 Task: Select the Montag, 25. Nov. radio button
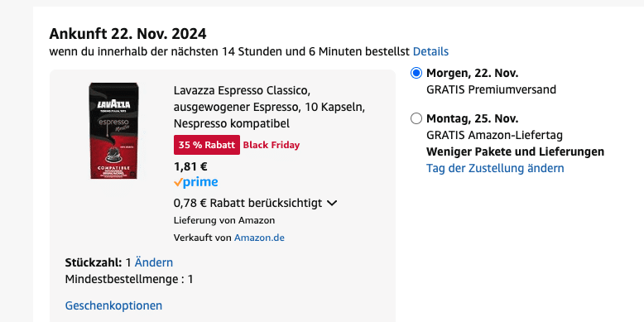pyautogui.click(x=416, y=118)
